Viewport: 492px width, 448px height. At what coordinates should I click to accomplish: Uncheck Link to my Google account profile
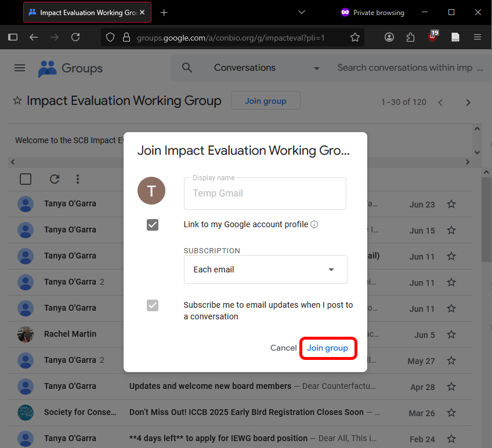[153, 225]
